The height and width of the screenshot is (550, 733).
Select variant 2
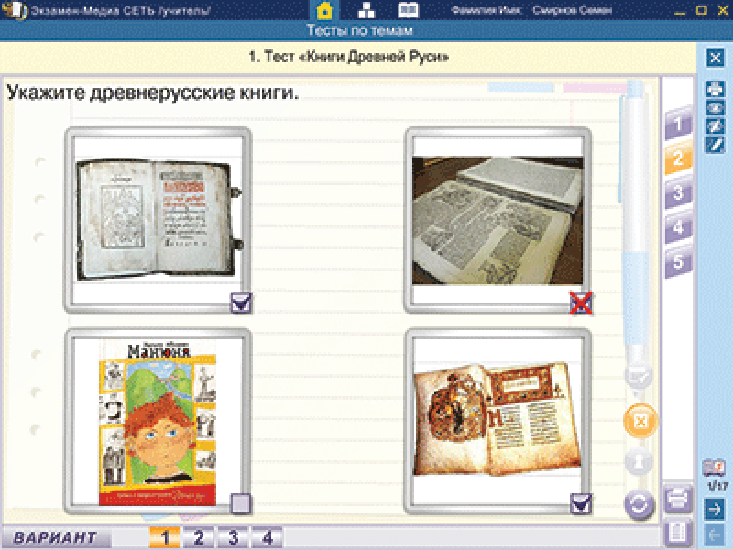[x=199, y=537]
